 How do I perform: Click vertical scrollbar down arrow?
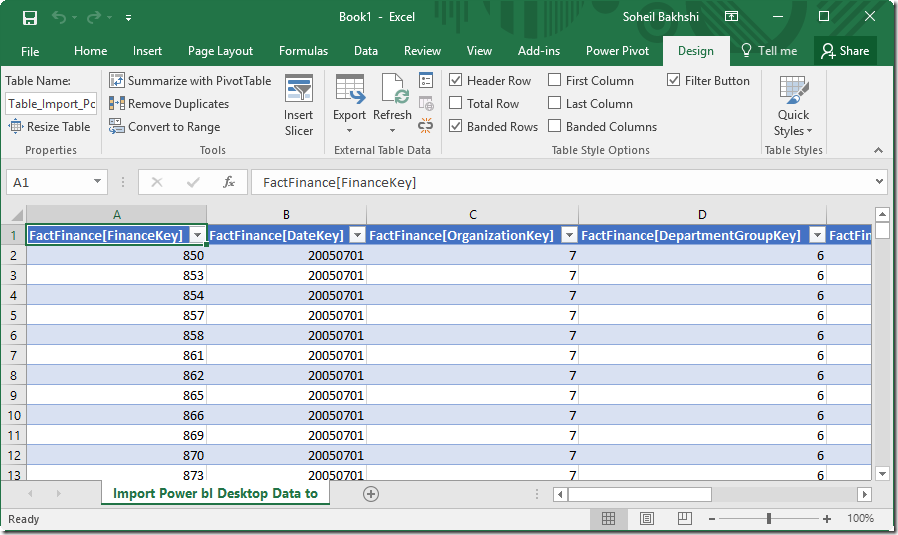[x=882, y=474]
